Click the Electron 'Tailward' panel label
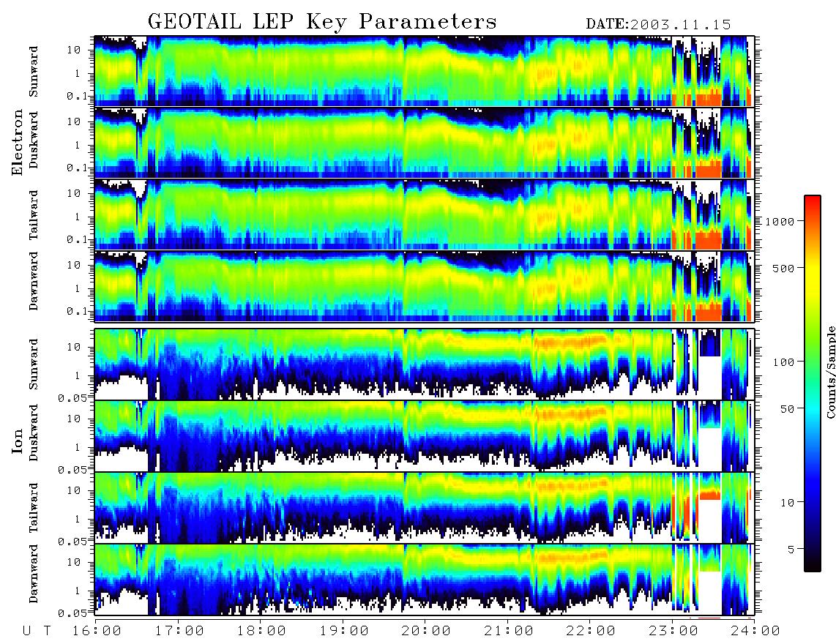Viewport: 836px width, 644px height. tap(34, 214)
